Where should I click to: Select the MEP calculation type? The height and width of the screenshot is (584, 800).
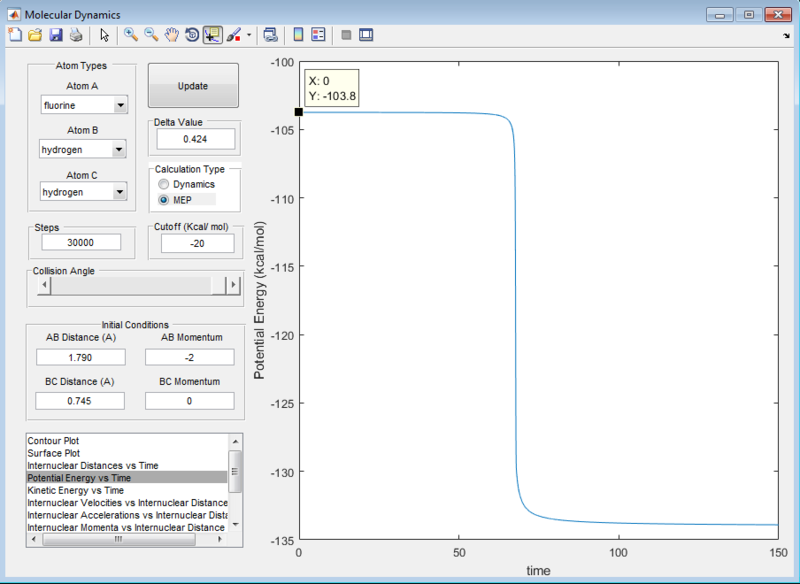point(162,199)
